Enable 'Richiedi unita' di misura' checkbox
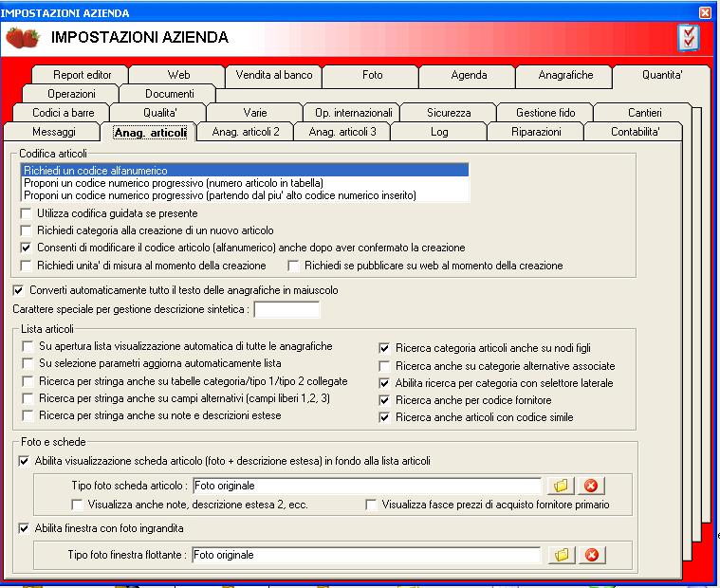720x588 pixels. 27,266
